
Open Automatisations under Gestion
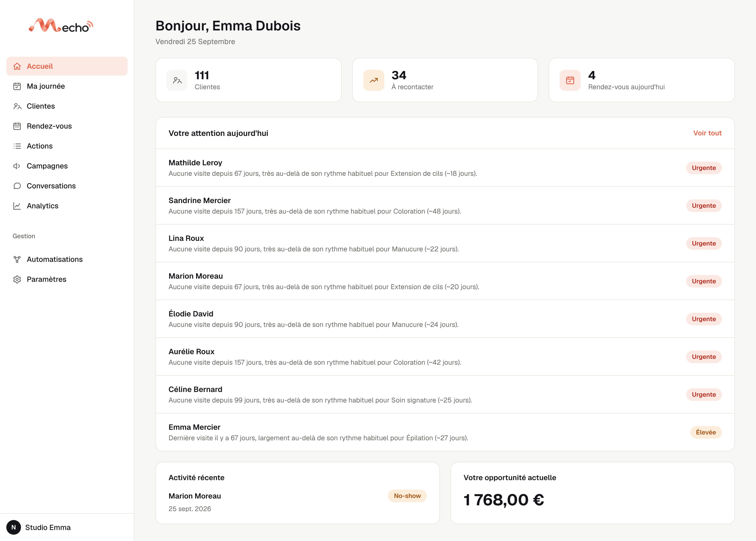click(x=67, y=259)
